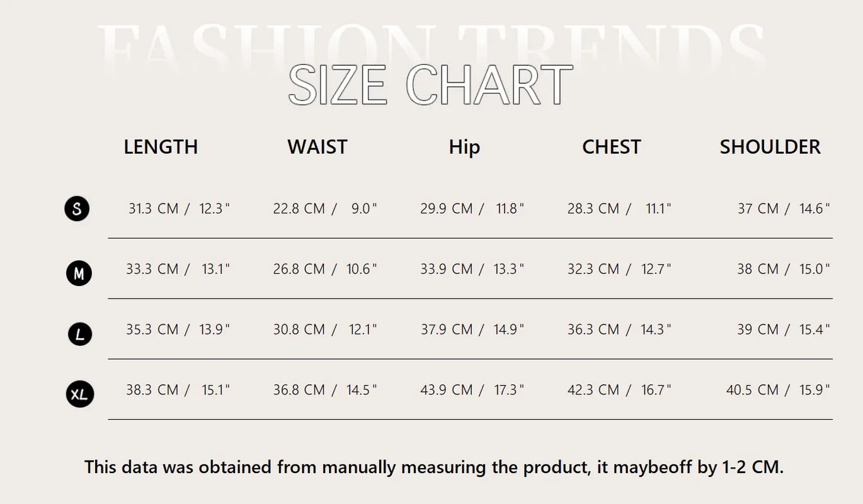The height and width of the screenshot is (504, 863).
Task: Click the LENGTH column header
Action: (161, 147)
